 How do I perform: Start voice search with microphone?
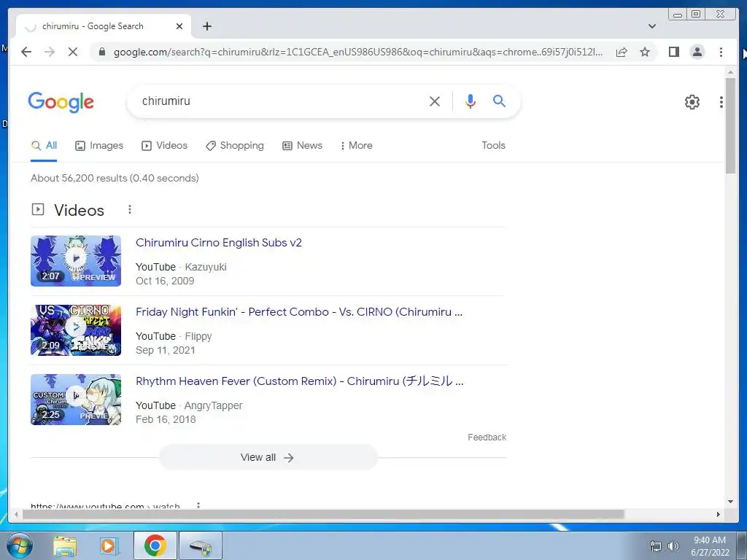471,101
